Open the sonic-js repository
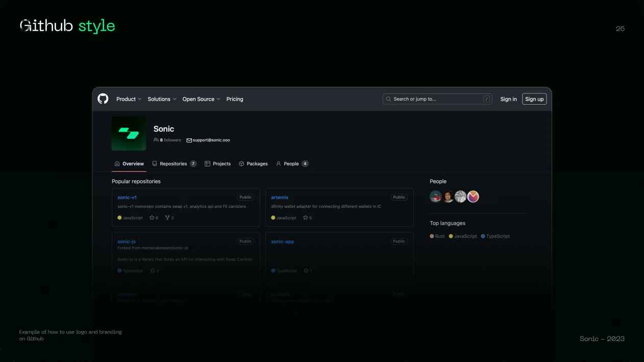The image size is (644, 362). coord(127,242)
